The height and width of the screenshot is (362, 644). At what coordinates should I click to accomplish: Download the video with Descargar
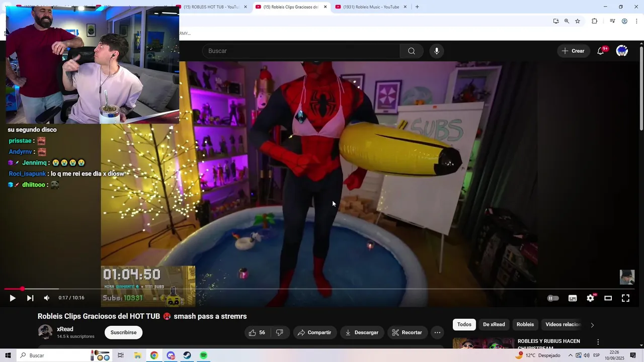click(362, 332)
